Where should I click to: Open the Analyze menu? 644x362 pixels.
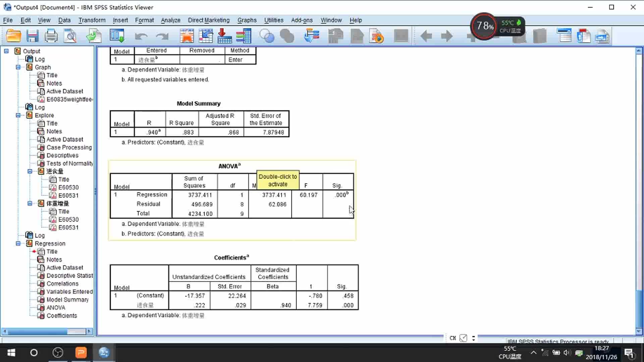[x=170, y=20]
